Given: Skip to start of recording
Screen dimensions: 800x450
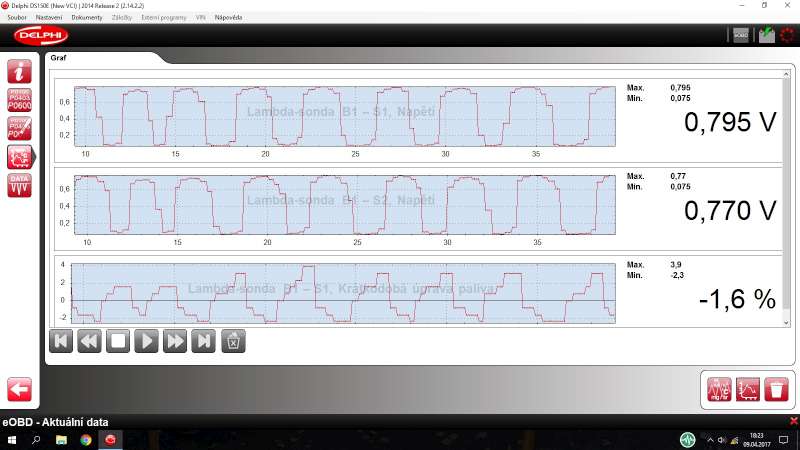Looking at the screenshot, I should point(61,341).
